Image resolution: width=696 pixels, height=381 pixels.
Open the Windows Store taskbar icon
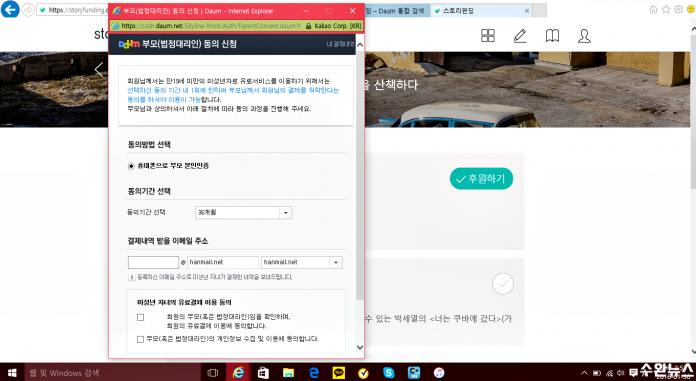click(x=263, y=373)
